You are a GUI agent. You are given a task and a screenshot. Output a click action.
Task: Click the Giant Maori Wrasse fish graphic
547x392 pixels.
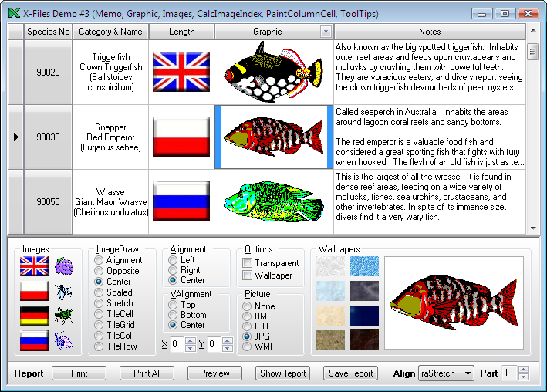pyautogui.click(x=274, y=202)
